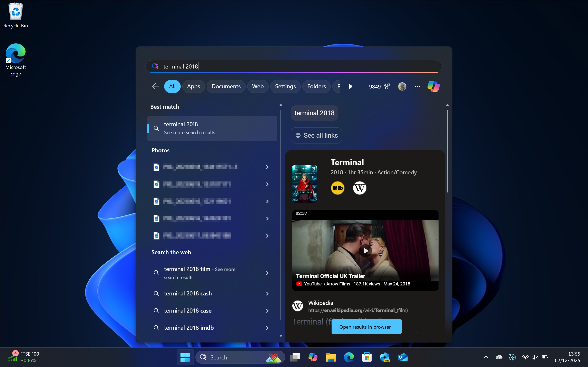Expand hidden icons in the system tray
Screen dimensions: 588x367
click(486, 357)
